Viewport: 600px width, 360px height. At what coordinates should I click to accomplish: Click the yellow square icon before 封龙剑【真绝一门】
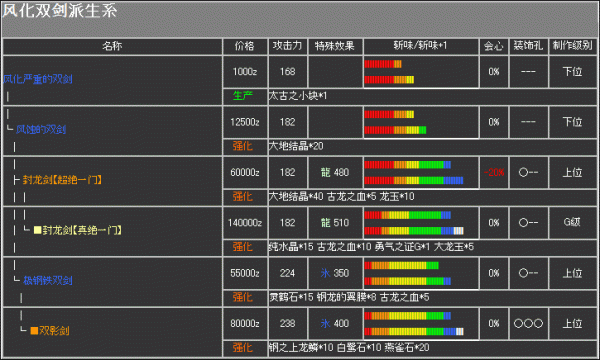click(x=38, y=230)
